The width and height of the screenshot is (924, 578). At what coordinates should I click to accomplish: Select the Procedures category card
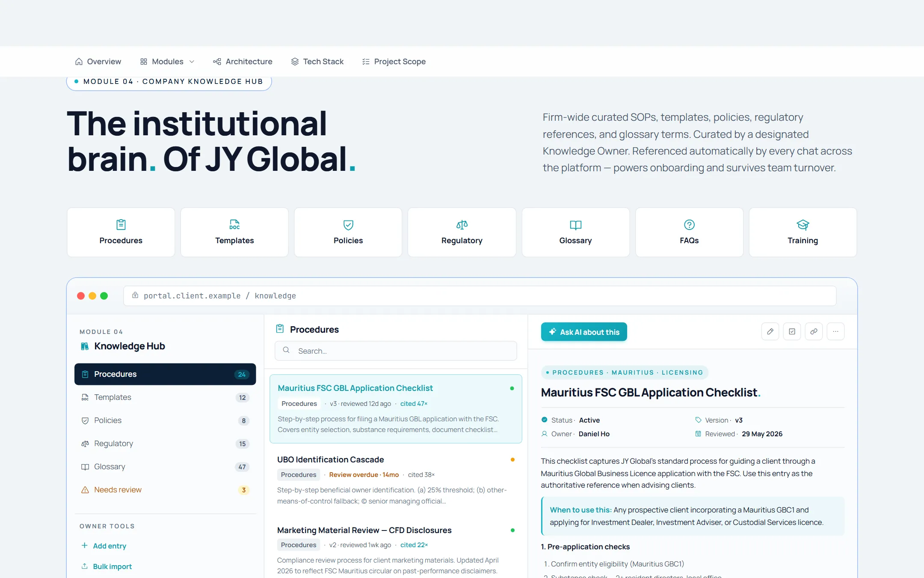coord(121,232)
